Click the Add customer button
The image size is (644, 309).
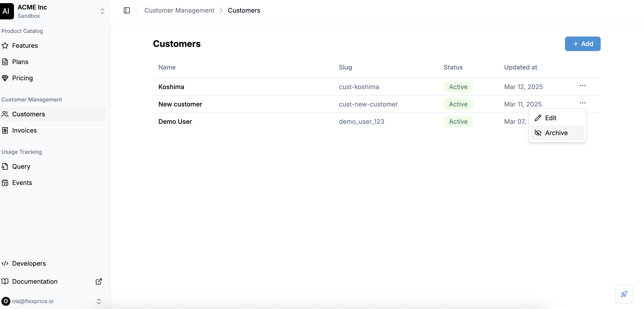[582, 44]
